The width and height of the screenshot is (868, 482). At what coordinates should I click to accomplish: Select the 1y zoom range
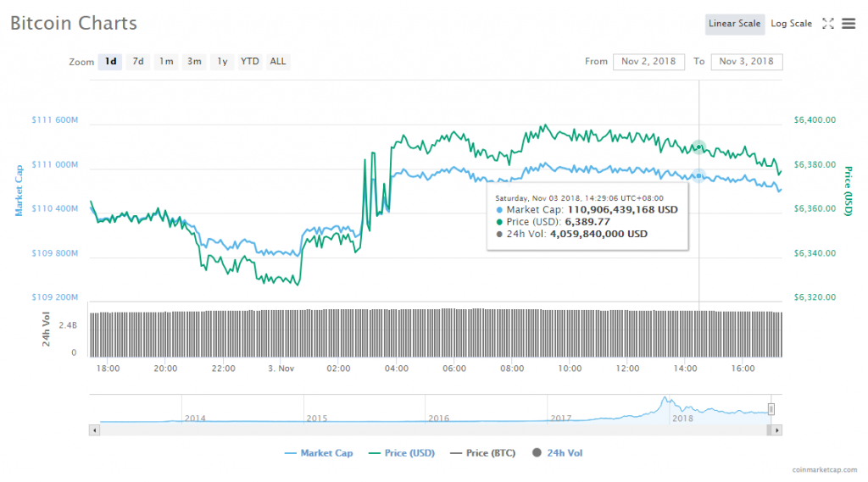click(x=222, y=62)
